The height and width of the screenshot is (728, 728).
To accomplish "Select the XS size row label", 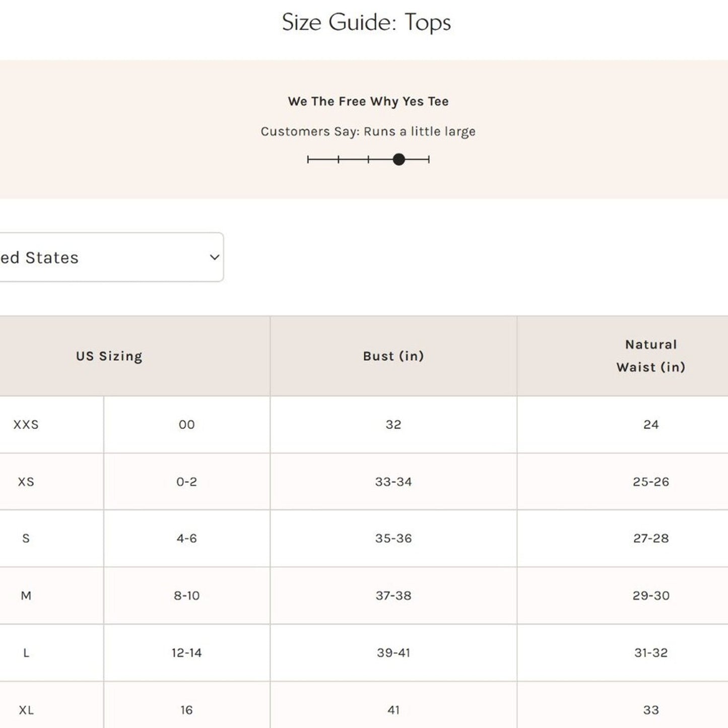I will pyautogui.click(x=26, y=482).
